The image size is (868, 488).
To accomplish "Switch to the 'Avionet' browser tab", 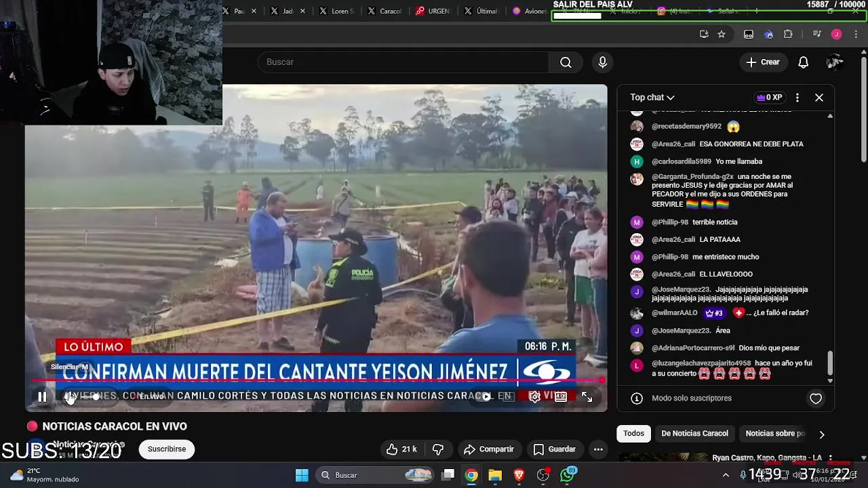I will click(x=530, y=11).
